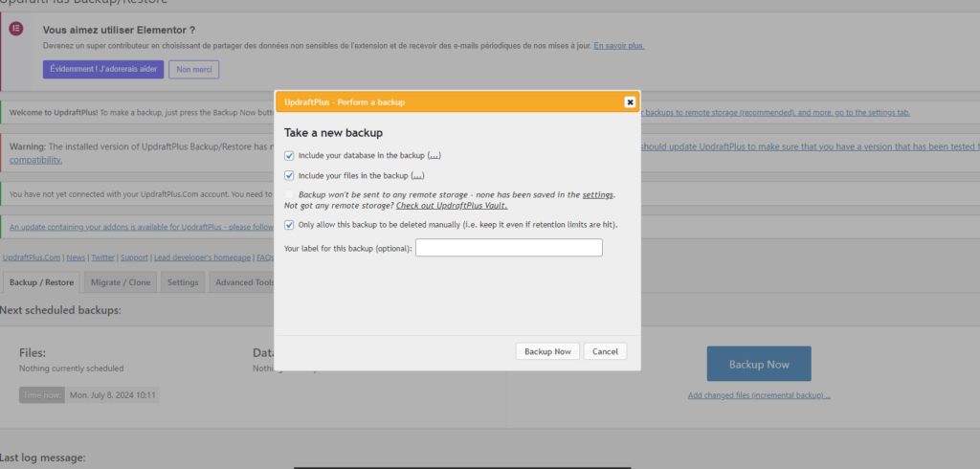Screen dimensions: 980x469
Task: Click Add changed files incremental backup link
Action: pos(759,395)
